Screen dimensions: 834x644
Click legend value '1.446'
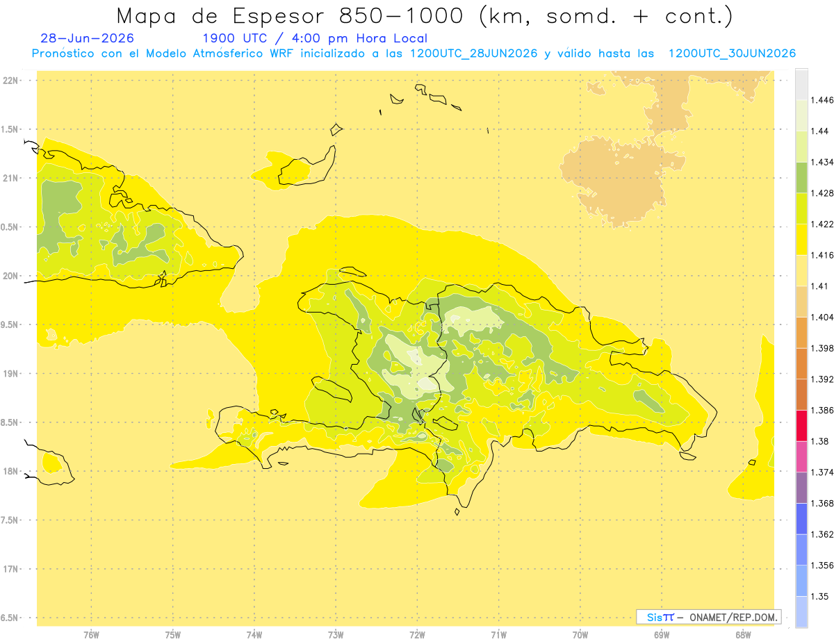click(822, 100)
